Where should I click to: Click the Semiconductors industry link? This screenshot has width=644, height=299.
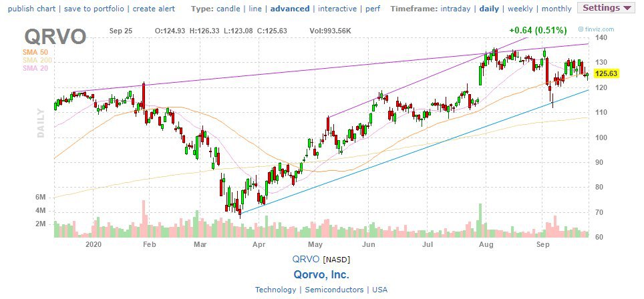coord(334,290)
